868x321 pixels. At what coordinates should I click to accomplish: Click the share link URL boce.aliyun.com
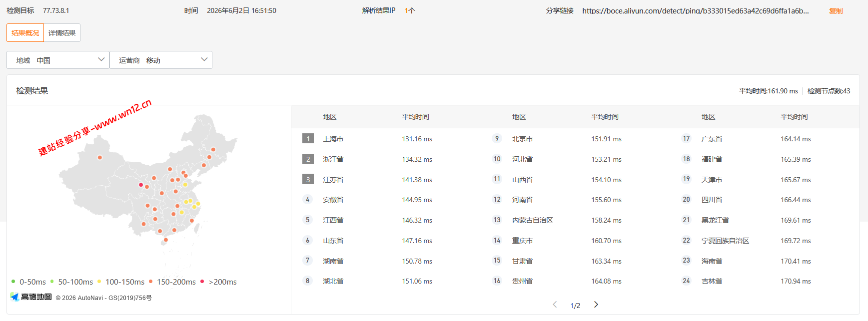pos(695,11)
